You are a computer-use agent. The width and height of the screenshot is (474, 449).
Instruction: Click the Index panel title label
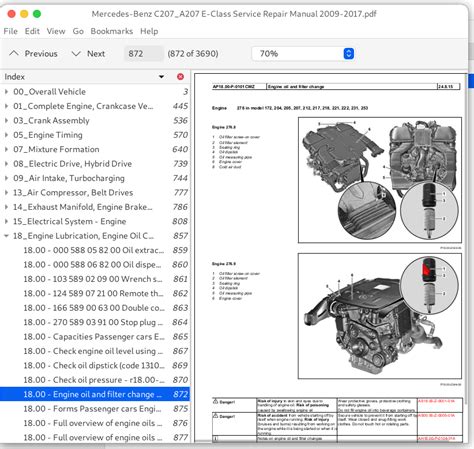(14, 77)
